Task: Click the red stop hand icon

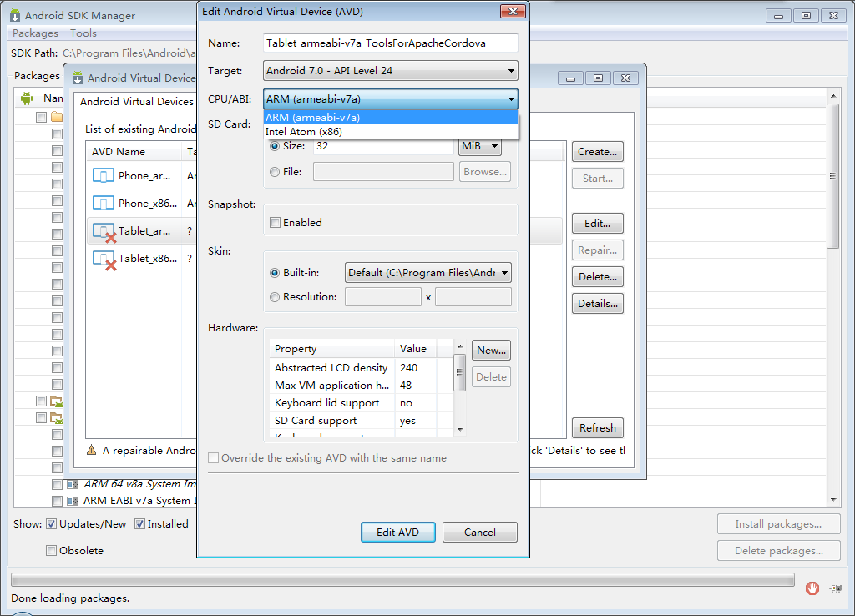Action: point(812,588)
